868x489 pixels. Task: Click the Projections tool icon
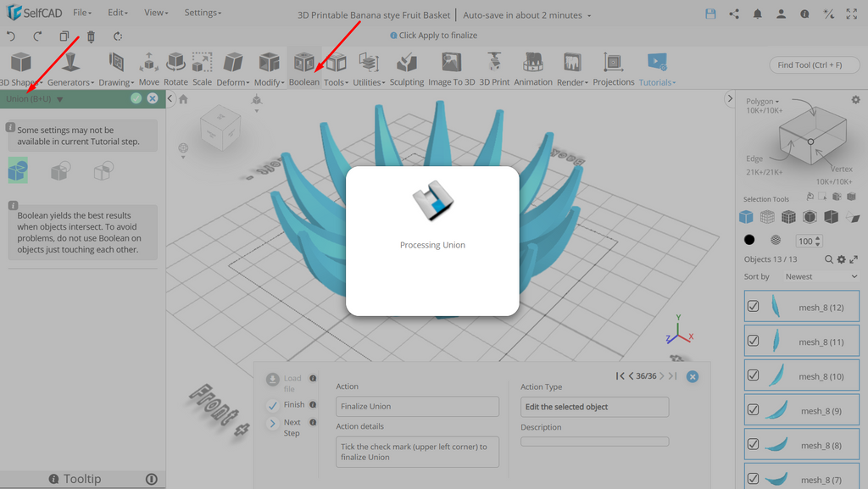[614, 62]
